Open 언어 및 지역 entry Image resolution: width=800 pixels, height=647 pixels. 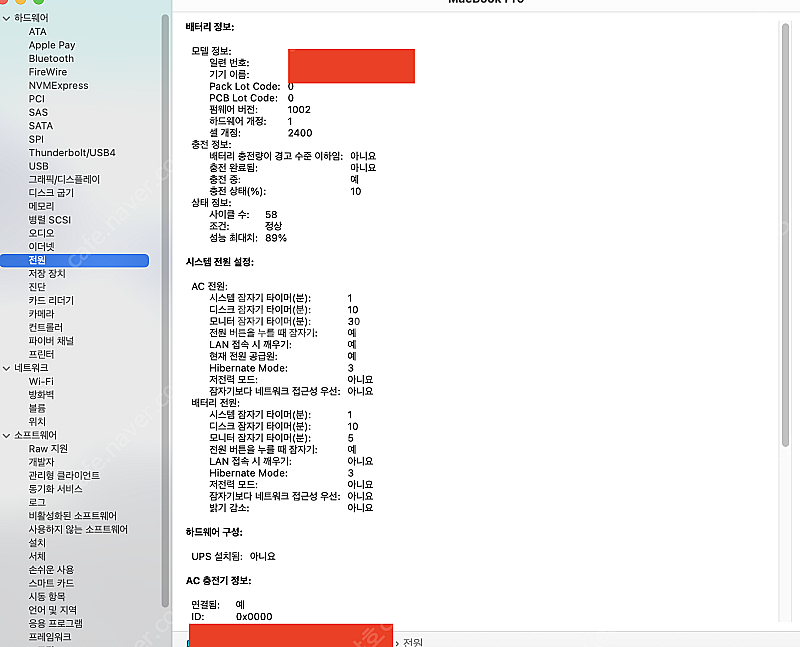coord(53,610)
